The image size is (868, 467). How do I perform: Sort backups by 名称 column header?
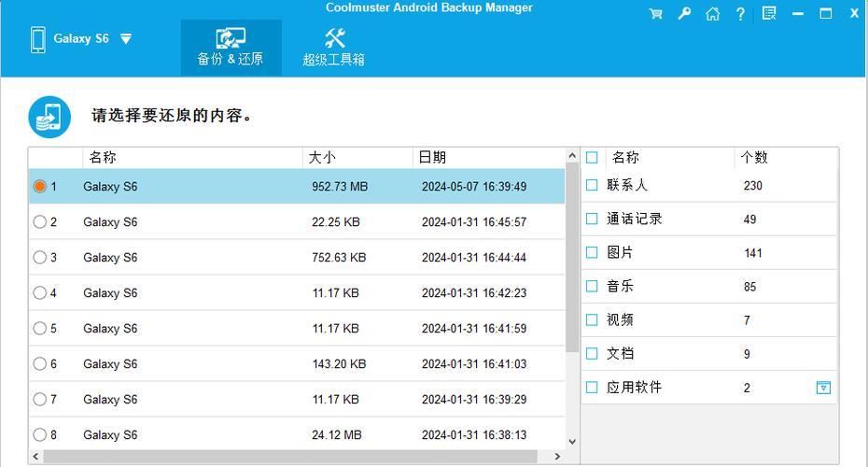(x=192, y=158)
